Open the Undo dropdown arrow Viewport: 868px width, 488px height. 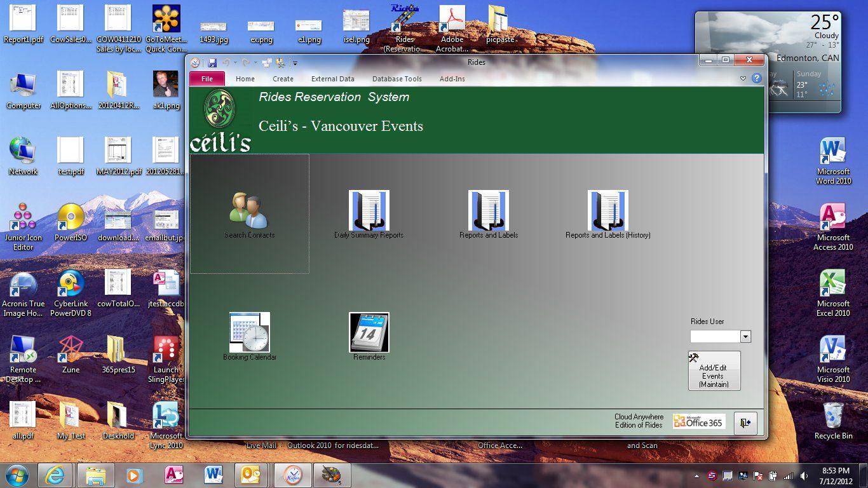click(235, 62)
